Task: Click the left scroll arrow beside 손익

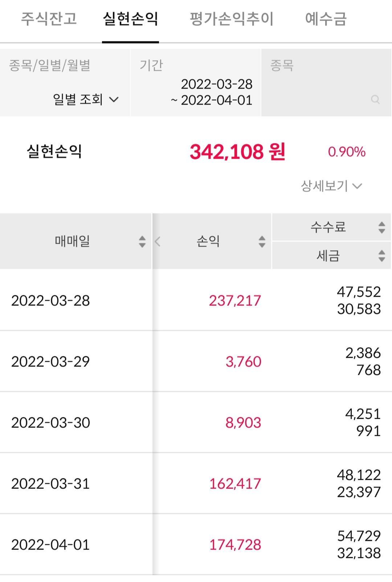Action: [x=158, y=242]
